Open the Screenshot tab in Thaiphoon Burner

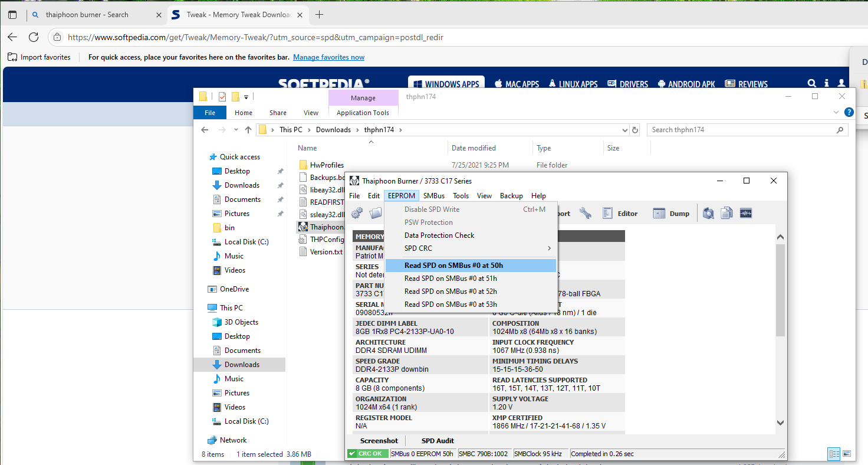click(x=379, y=441)
